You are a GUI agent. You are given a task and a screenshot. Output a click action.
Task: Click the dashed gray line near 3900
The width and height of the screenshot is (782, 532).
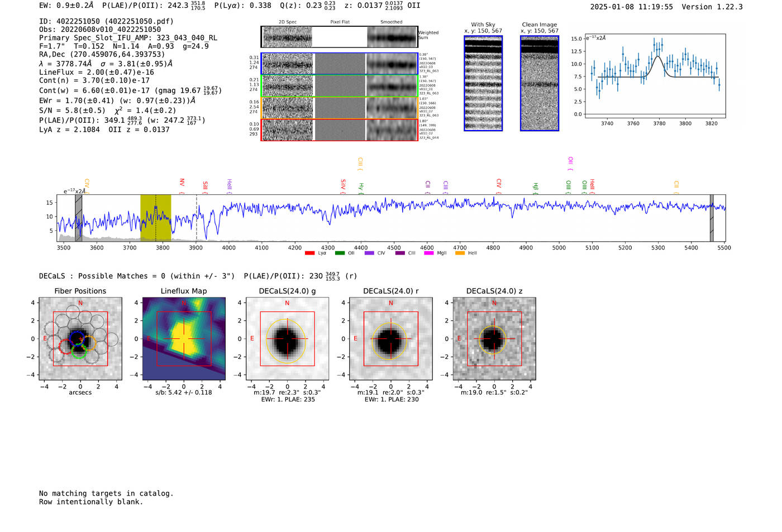[197, 218]
